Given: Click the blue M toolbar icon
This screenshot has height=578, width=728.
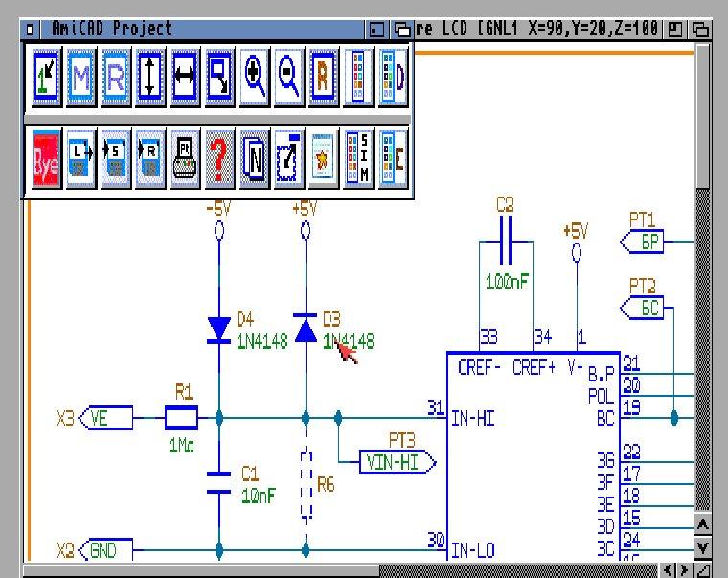Looking at the screenshot, I should click(x=80, y=78).
